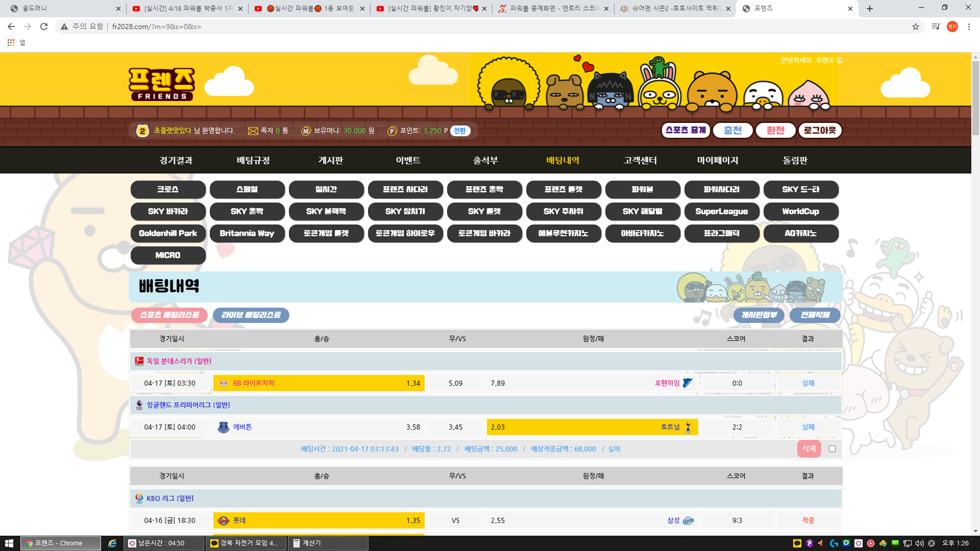Click the browser reload icon

[44, 27]
